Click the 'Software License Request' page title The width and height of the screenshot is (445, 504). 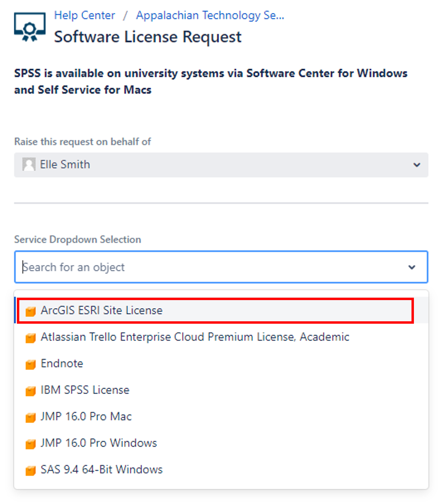pyautogui.click(x=148, y=37)
